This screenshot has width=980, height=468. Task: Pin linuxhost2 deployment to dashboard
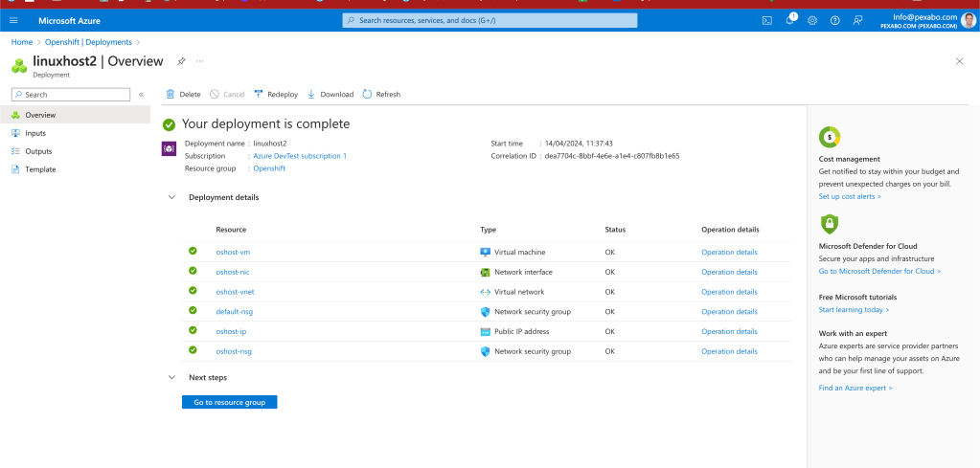click(x=181, y=61)
